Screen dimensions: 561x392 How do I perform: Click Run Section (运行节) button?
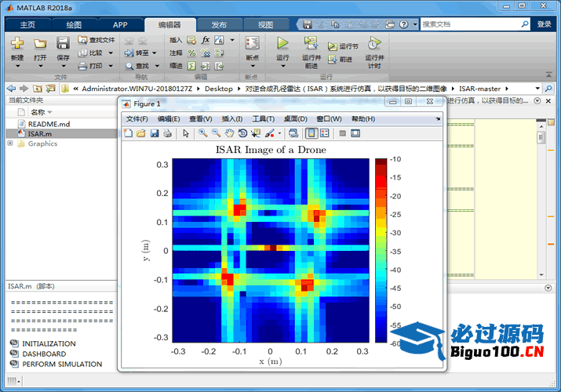tap(343, 46)
